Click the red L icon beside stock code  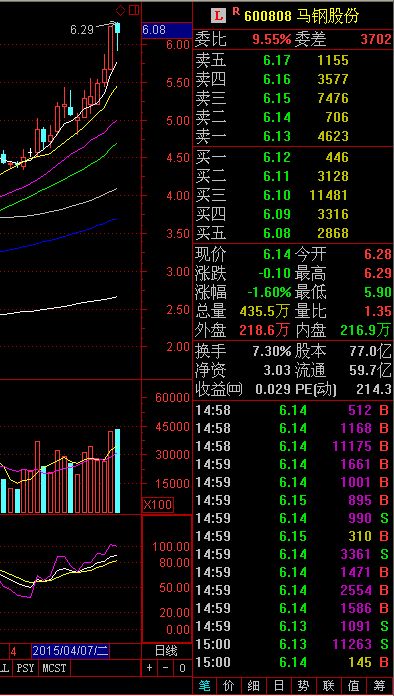pyautogui.click(x=218, y=16)
